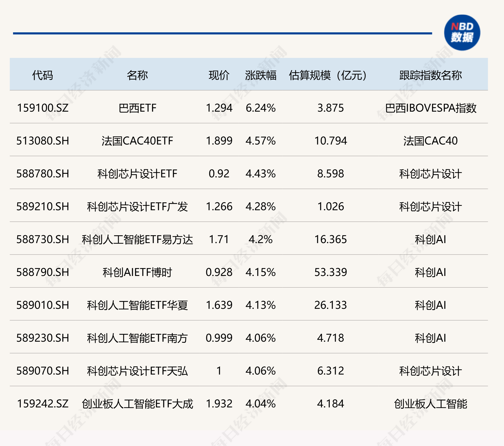Click code 588780.SH
The height and width of the screenshot is (446, 504).
tap(43, 174)
